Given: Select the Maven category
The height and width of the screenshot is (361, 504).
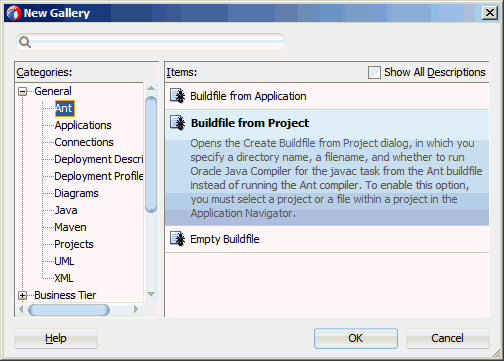Looking at the screenshot, I should click(x=70, y=227).
